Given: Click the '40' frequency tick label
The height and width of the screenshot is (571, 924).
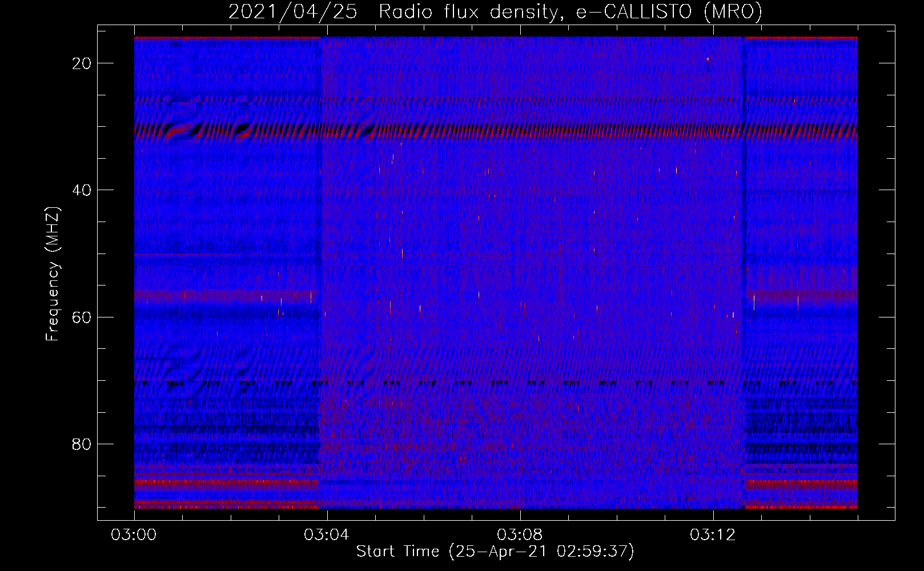Looking at the screenshot, I should pyautogui.click(x=82, y=190).
